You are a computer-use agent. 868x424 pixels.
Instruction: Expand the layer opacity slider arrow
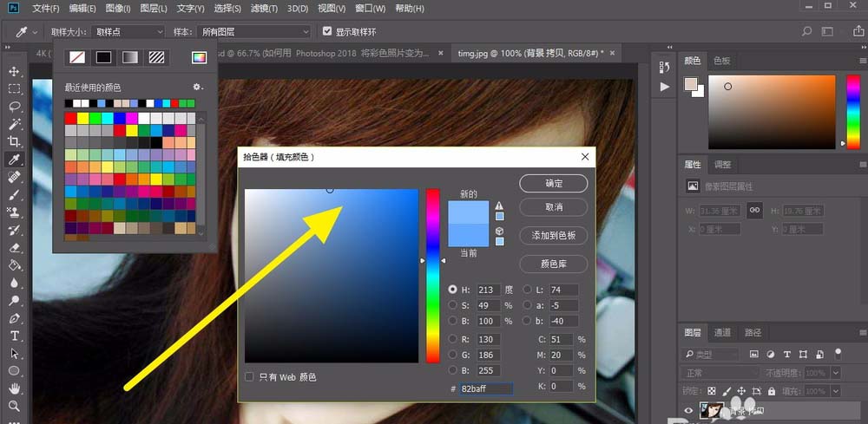[x=835, y=373]
